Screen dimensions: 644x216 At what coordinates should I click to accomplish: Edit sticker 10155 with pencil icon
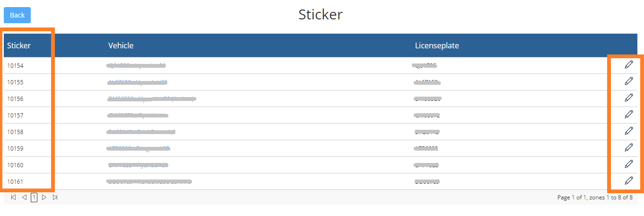628,81
